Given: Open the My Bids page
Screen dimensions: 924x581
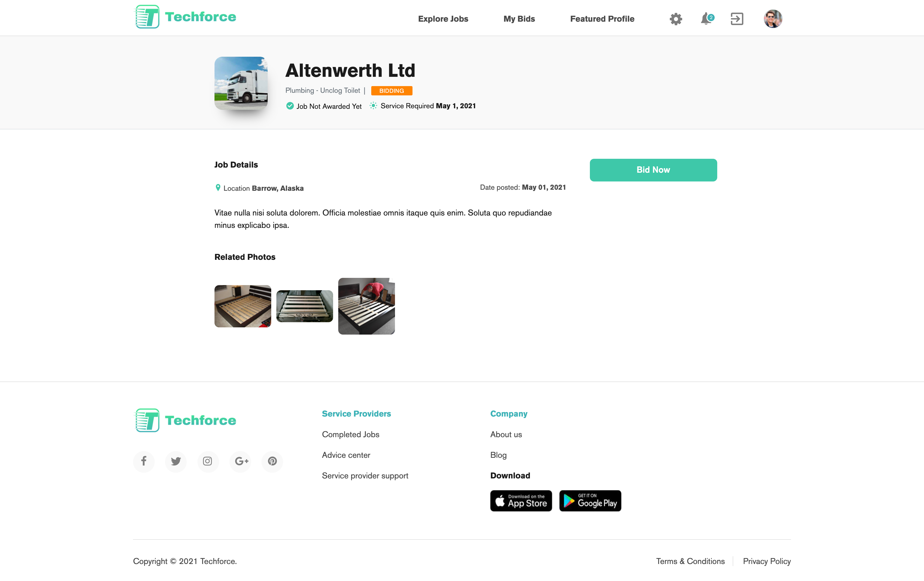Looking at the screenshot, I should (x=519, y=19).
